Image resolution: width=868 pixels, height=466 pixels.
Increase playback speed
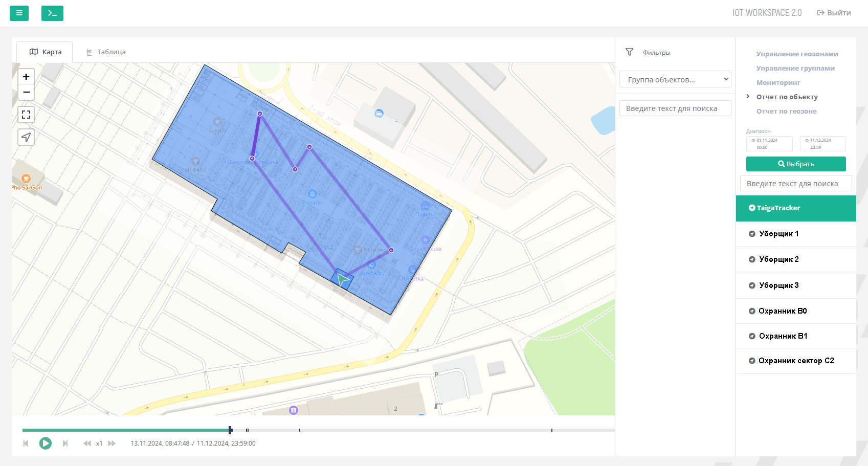[112, 443]
